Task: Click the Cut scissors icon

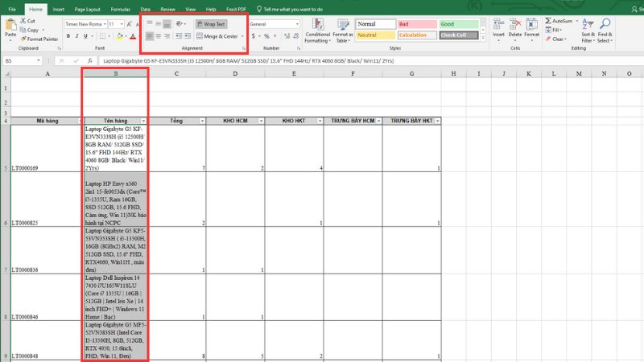Action: [23, 21]
